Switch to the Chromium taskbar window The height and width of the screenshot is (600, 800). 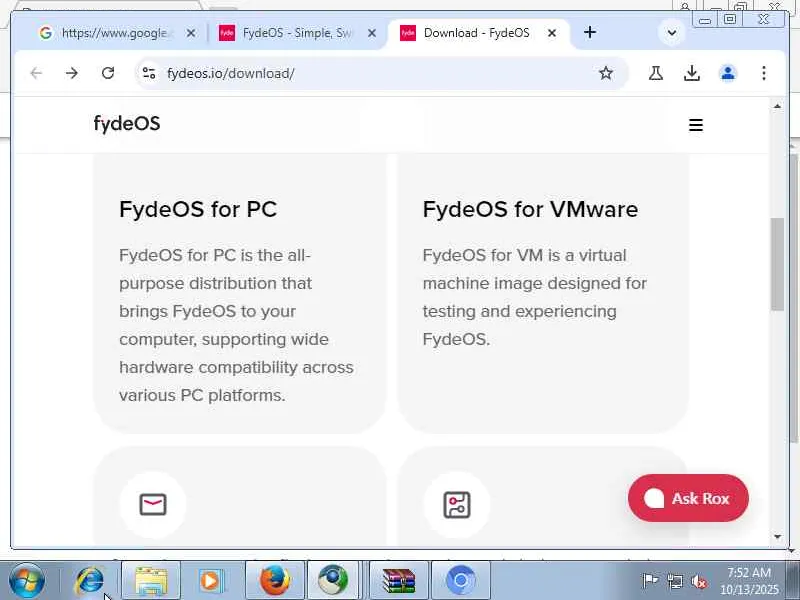[461, 581]
